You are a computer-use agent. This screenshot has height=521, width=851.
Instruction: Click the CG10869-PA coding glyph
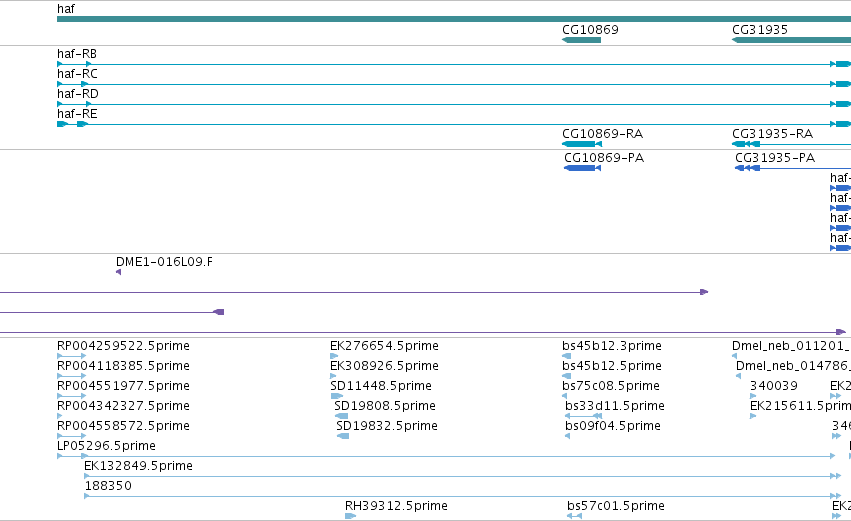tap(582, 168)
